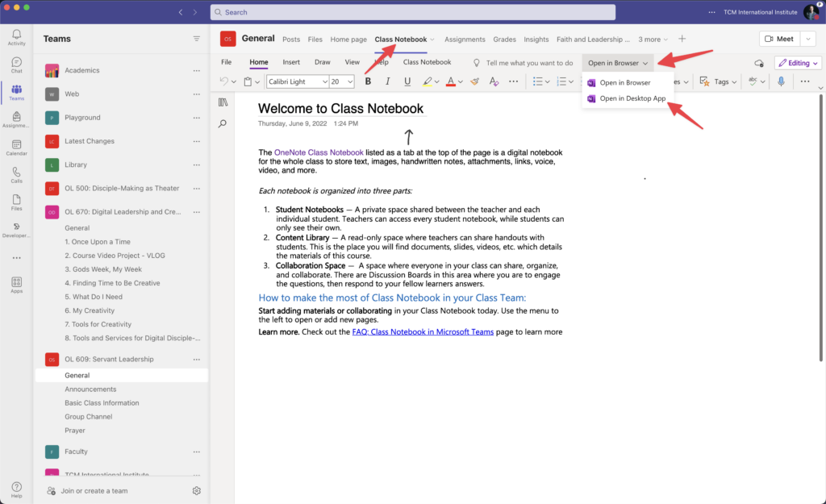Apply the yellow text highlight color
Viewport: 826px width, 504px height.
click(x=427, y=81)
